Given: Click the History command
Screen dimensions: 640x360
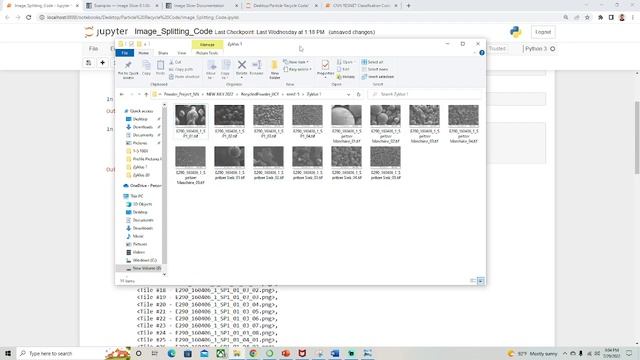Looking at the screenshot, I should tap(346, 77).
